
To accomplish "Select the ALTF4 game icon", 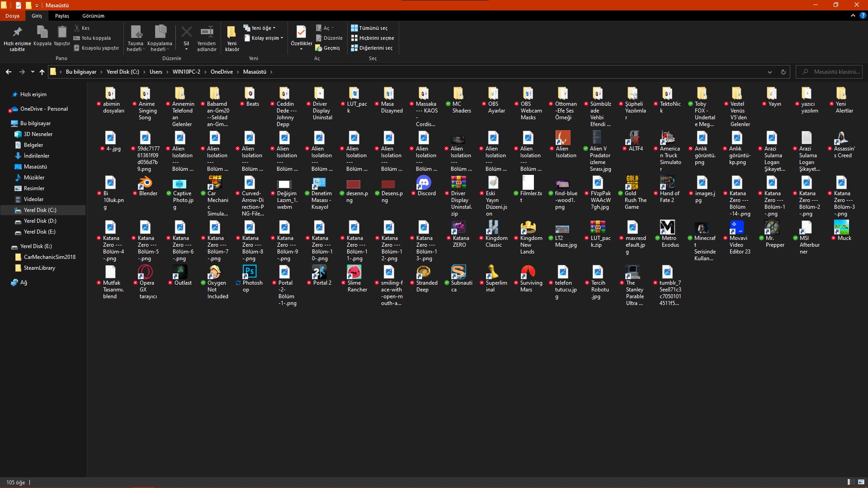I will click(x=632, y=138).
